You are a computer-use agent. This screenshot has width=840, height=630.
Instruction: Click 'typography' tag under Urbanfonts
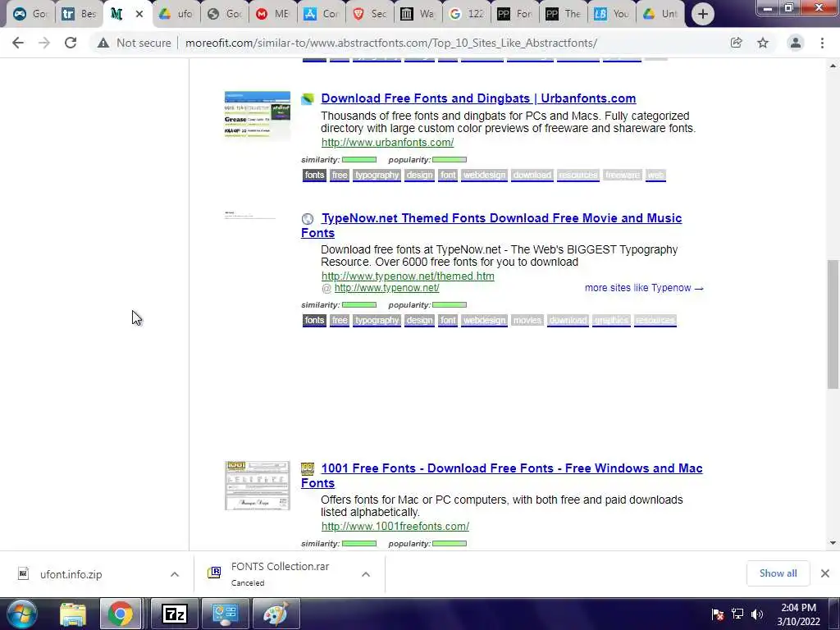coord(377,176)
